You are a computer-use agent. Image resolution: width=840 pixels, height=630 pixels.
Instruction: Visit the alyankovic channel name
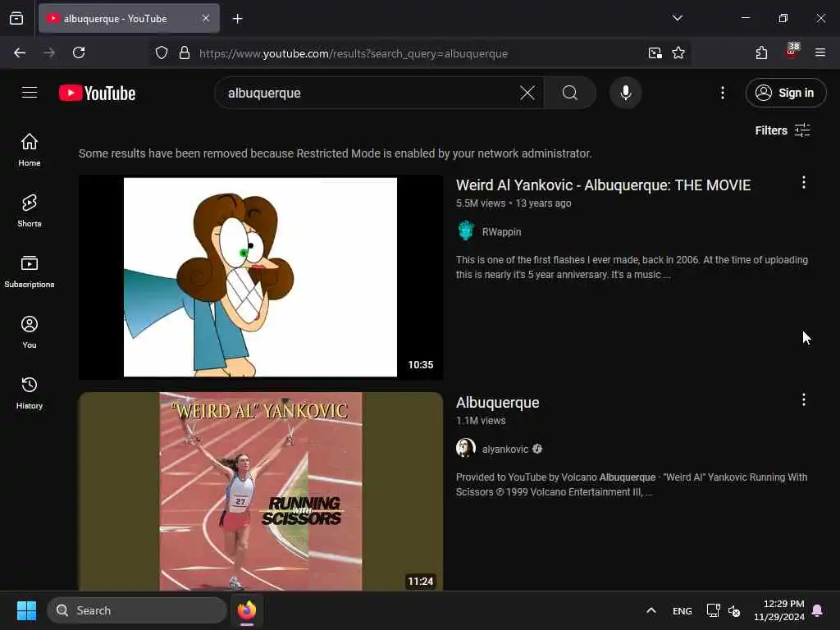point(505,449)
